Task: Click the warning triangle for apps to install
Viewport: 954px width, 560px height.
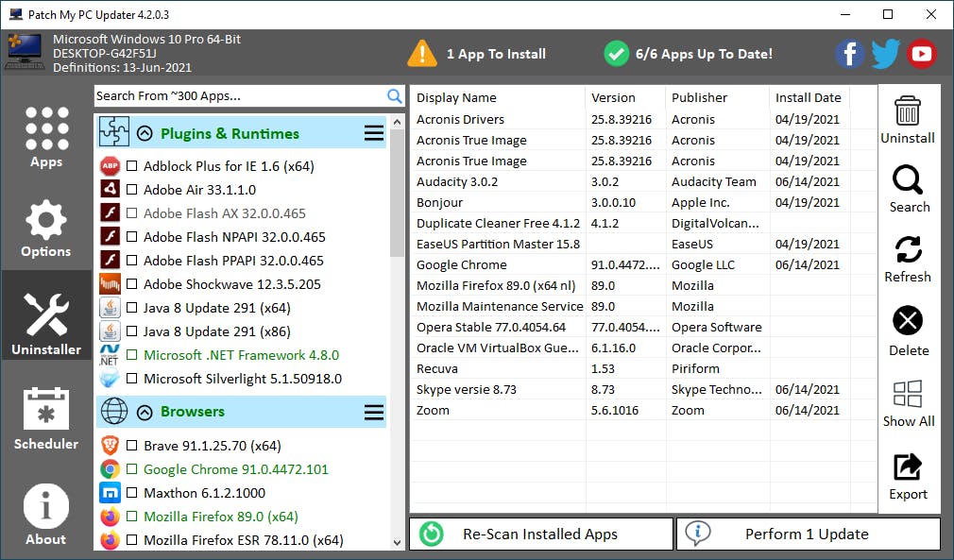Action: [422, 54]
